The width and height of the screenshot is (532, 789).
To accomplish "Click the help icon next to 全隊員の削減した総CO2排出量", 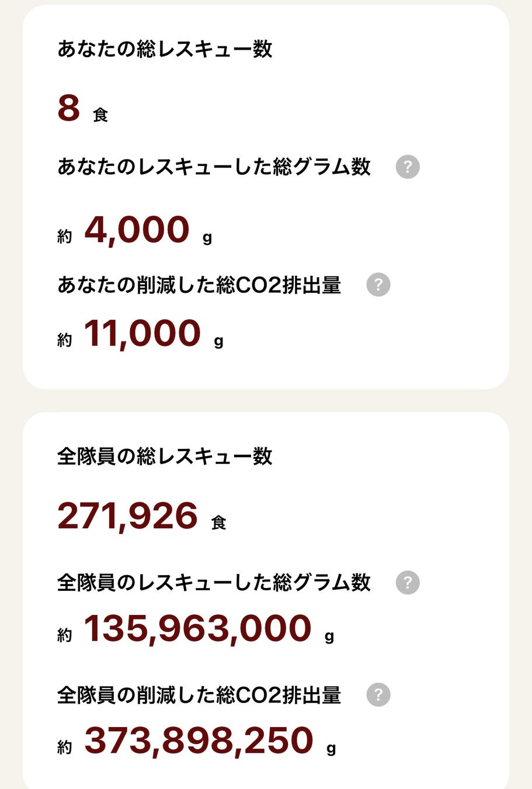I will 378,695.
